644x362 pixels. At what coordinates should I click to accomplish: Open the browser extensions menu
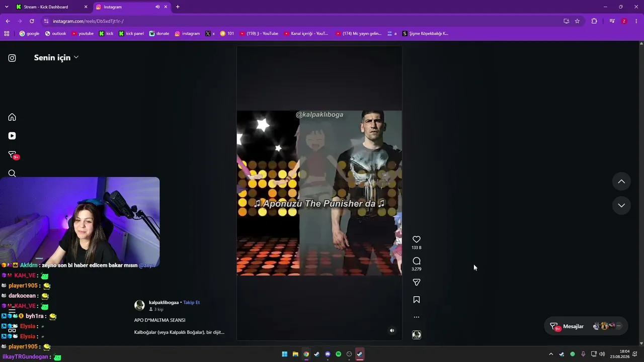(594, 21)
